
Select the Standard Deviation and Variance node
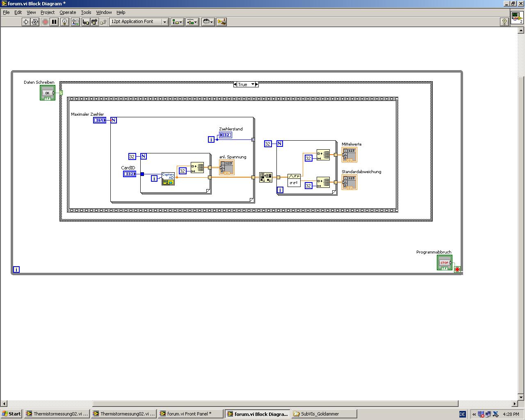pos(294,180)
